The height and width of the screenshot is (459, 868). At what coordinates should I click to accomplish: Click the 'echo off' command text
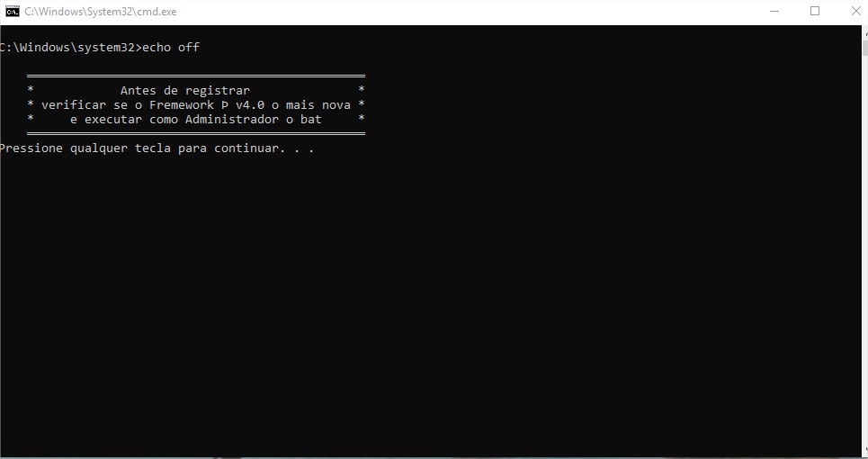pos(171,48)
